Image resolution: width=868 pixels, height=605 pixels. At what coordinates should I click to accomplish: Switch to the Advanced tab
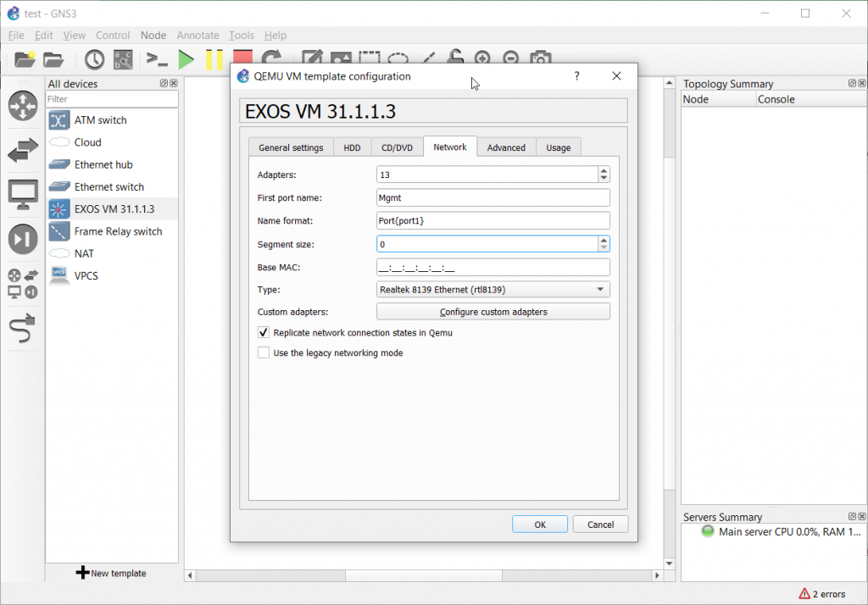pos(506,147)
